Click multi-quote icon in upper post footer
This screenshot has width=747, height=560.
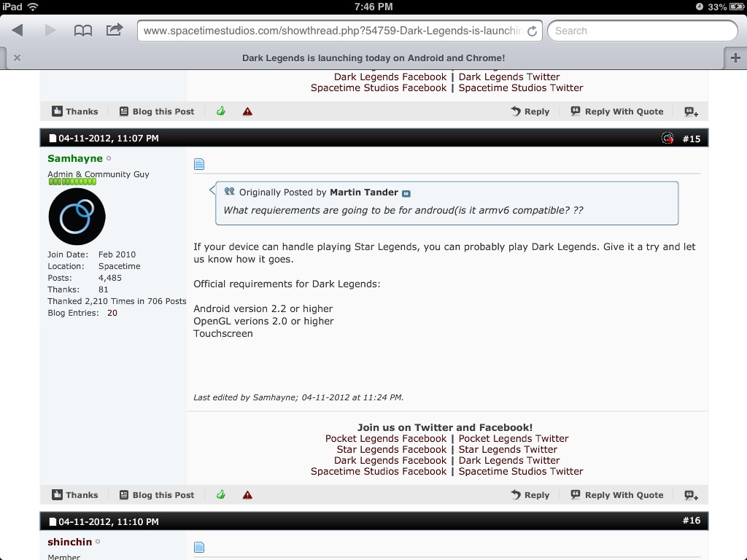(x=692, y=112)
